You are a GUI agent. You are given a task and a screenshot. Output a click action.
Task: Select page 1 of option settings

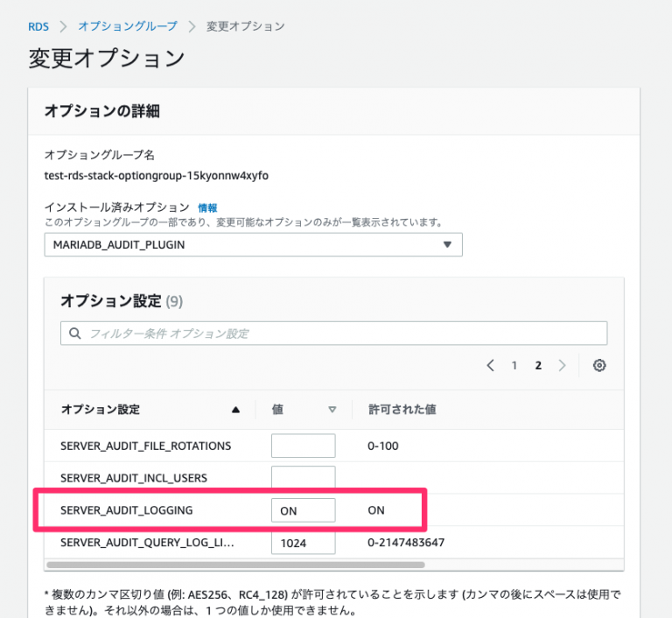[514, 366]
